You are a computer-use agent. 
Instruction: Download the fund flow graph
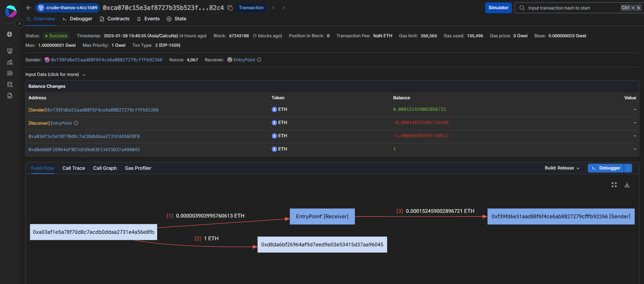coord(627,185)
